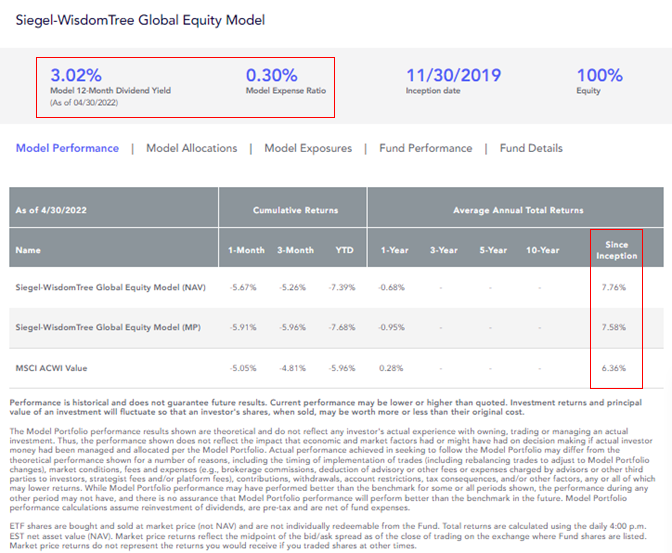Click the 1-Month column header
This screenshot has width=672, height=553.
point(246,250)
